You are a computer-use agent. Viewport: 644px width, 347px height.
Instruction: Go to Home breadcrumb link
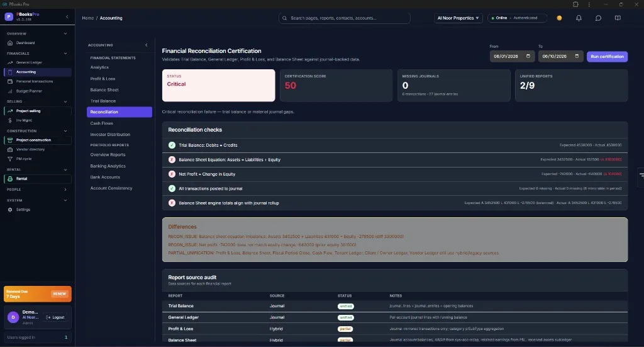pos(88,18)
